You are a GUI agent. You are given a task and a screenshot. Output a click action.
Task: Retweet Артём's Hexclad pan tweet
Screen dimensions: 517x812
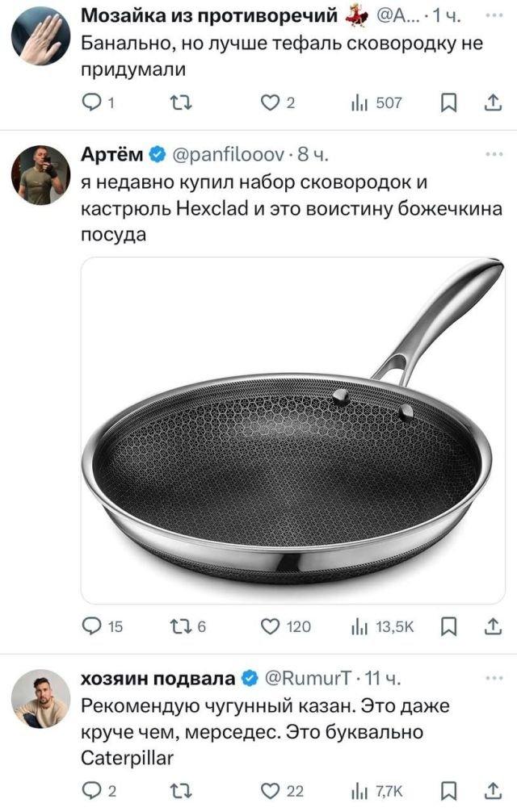(181, 627)
